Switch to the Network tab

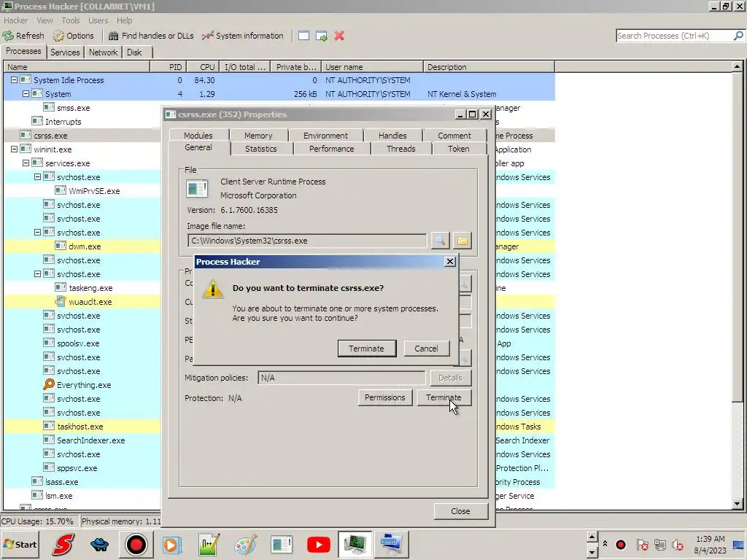[x=104, y=52]
